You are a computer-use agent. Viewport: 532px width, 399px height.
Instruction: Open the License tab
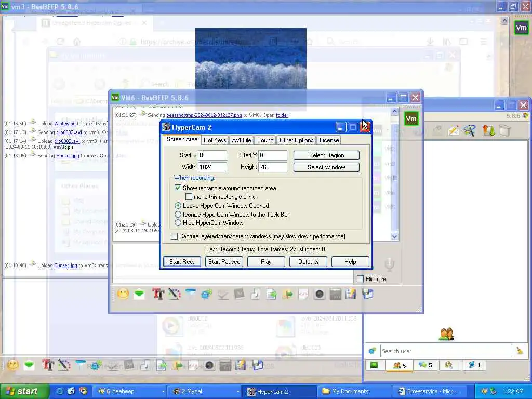point(329,140)
